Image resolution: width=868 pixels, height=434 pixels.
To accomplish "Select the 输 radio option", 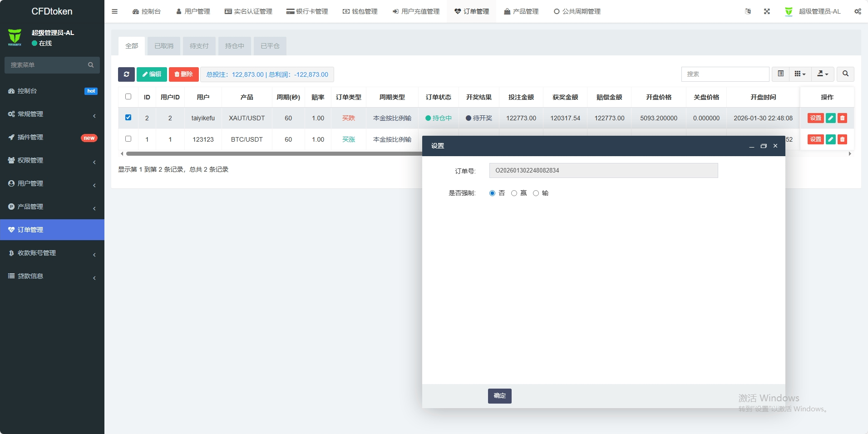I will pos(536,193).
